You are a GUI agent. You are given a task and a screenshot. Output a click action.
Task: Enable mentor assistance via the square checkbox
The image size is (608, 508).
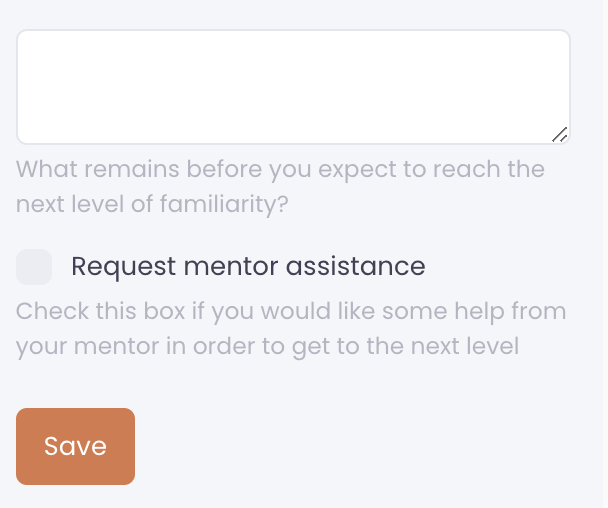point(34,268)
